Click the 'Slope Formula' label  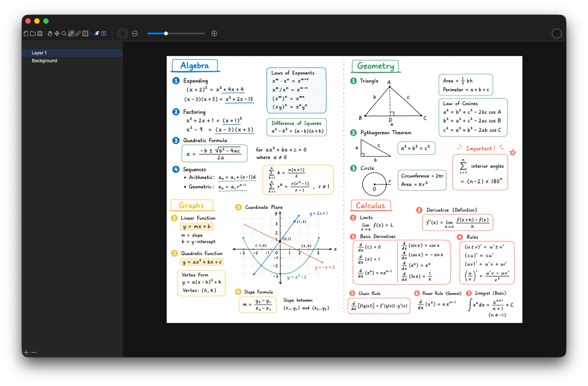pyautogui.click(x=258, y=292)
